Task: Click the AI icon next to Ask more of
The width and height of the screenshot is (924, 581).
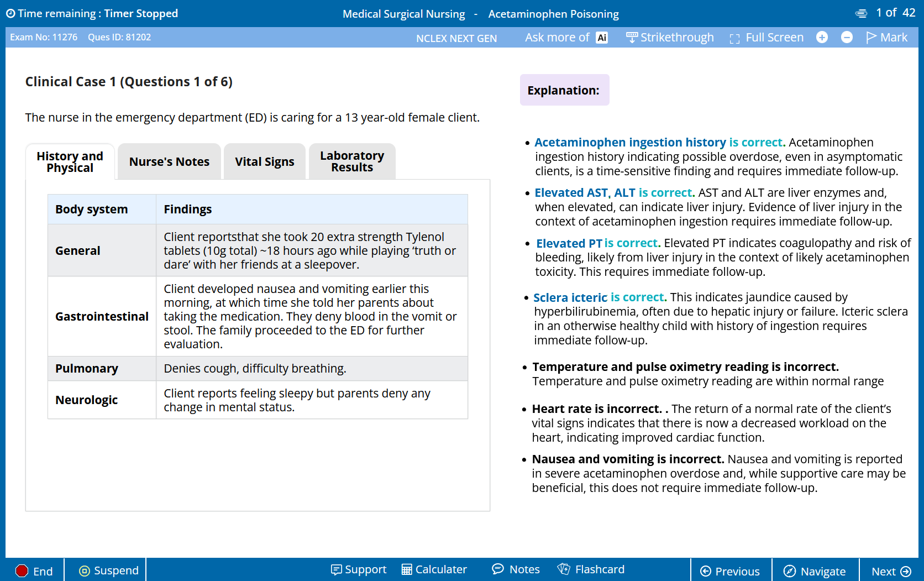Action: click(602, 38)
